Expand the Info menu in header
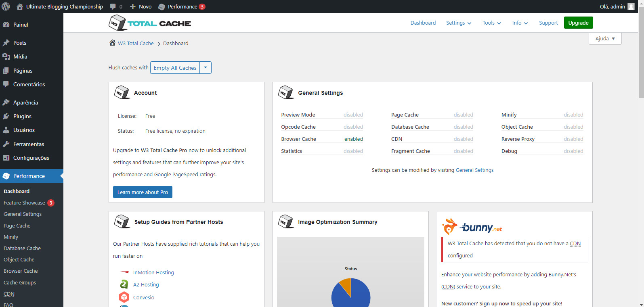644x307 pixels. 520,23
